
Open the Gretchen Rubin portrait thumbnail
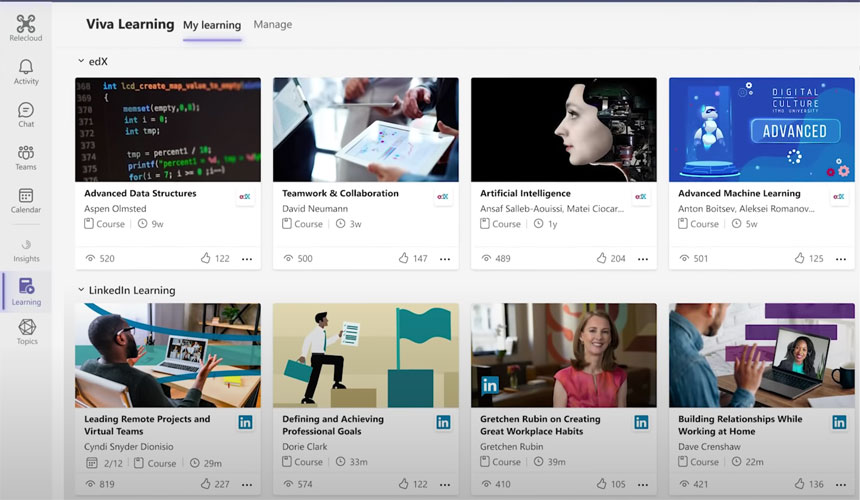[564, 355]
